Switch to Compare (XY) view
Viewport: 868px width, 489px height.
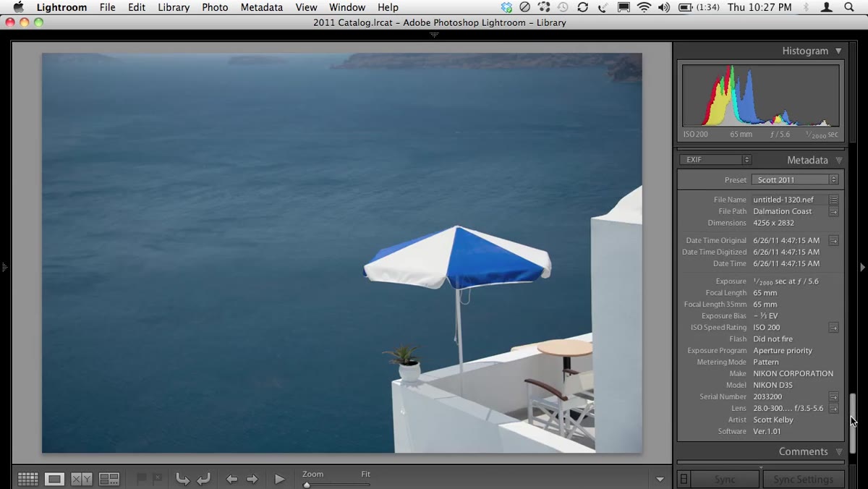(81, 479)
